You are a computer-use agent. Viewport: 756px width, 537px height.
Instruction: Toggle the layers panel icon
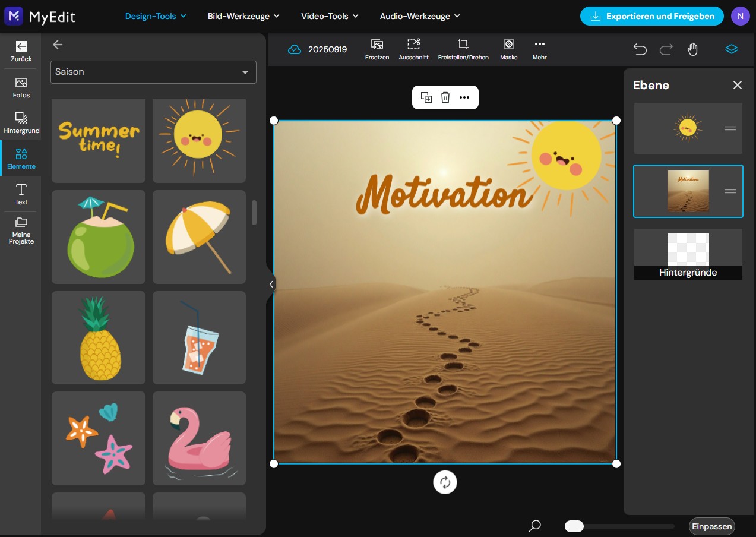click(x=732, y=49)
